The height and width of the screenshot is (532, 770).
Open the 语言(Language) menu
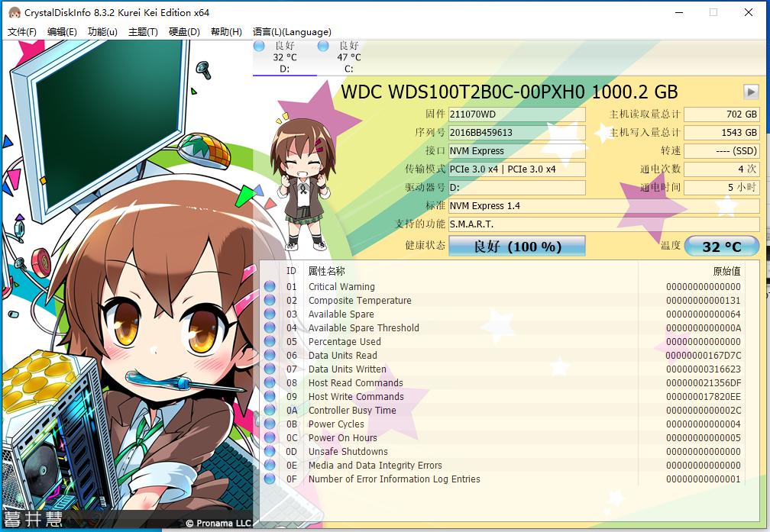(292, 31)
